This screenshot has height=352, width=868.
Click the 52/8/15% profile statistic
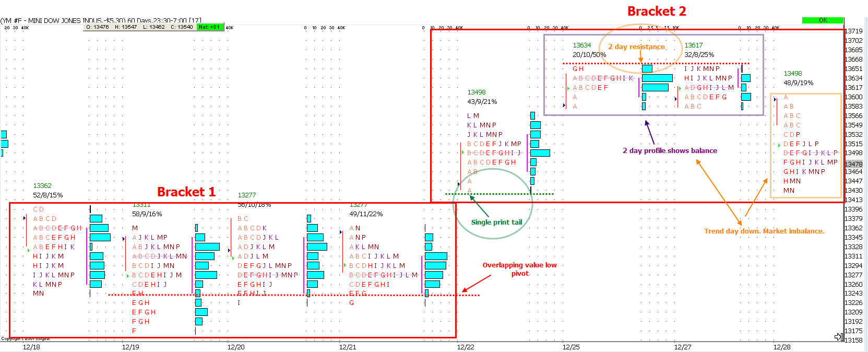[x=48, y=195]
